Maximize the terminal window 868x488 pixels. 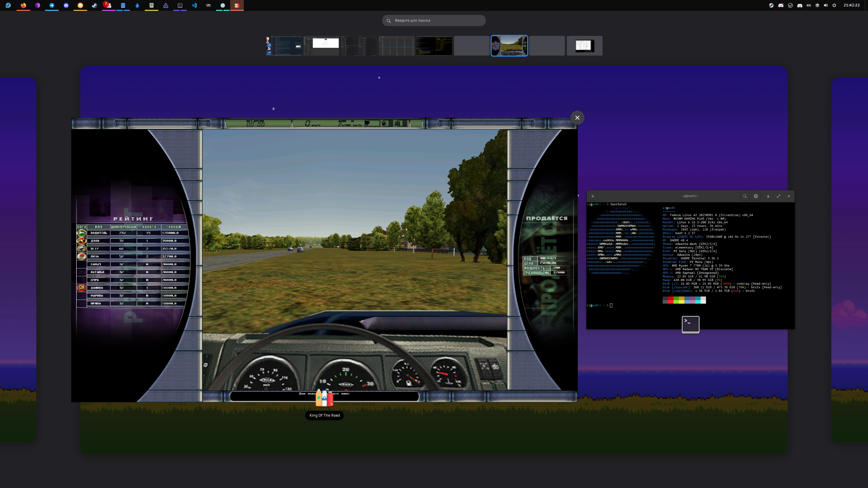point(778,196)
